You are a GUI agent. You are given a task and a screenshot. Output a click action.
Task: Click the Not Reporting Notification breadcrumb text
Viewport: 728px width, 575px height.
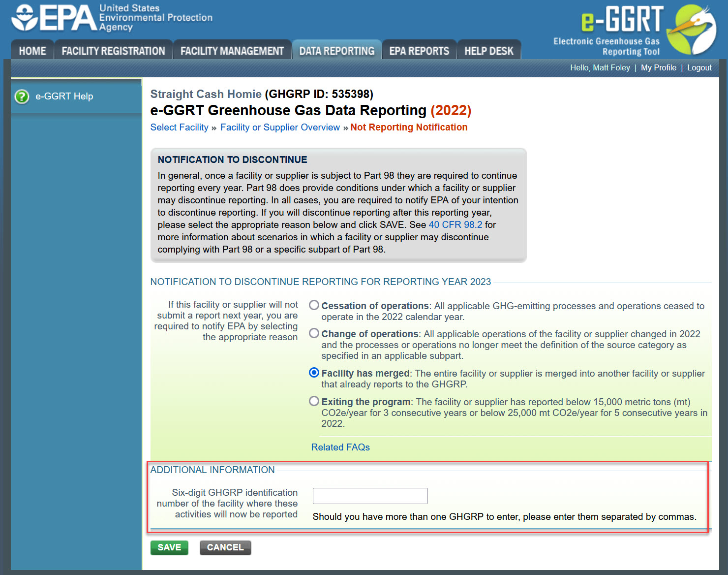coord(409,127)
